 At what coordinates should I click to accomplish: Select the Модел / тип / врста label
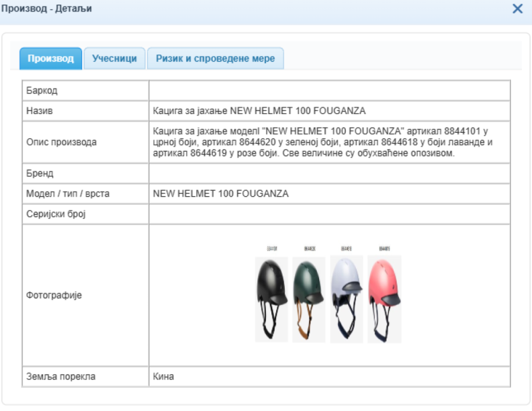pos(68,194)
